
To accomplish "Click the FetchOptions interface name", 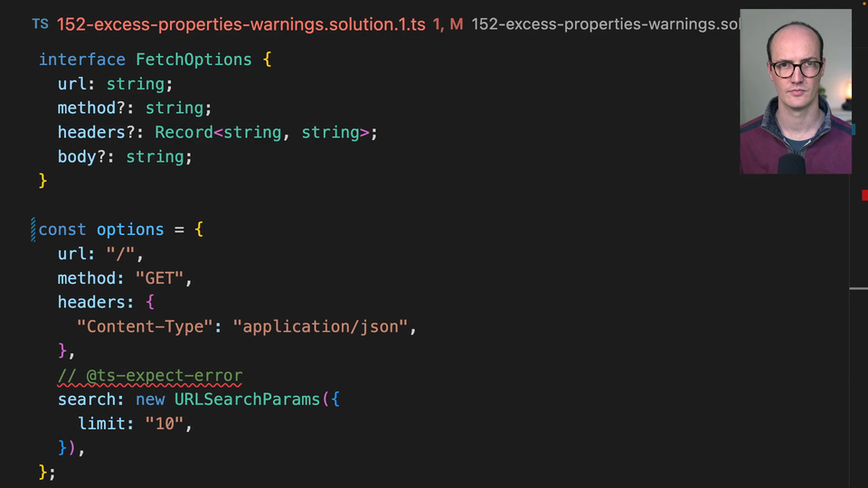I will tap(193, 60).
